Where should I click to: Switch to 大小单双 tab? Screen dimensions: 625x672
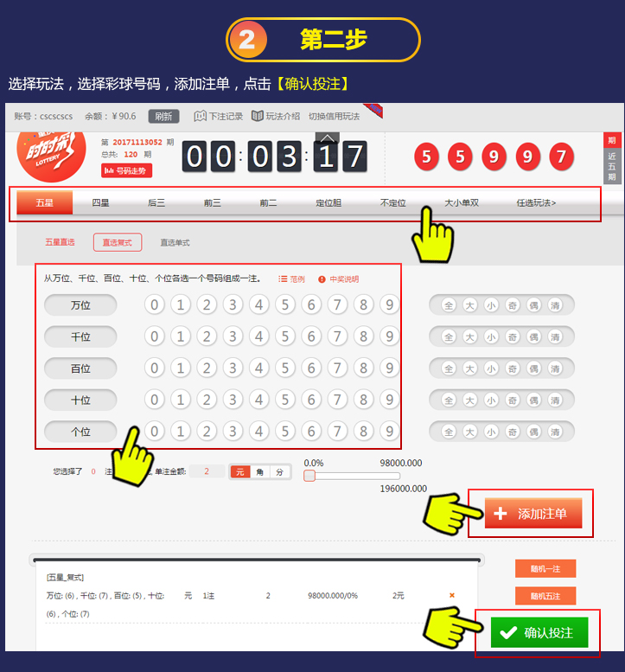pyautogui.click(x=462, y=202)
